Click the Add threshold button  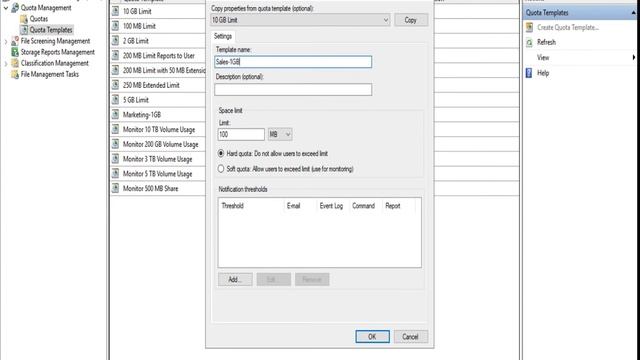pos(235,280)
